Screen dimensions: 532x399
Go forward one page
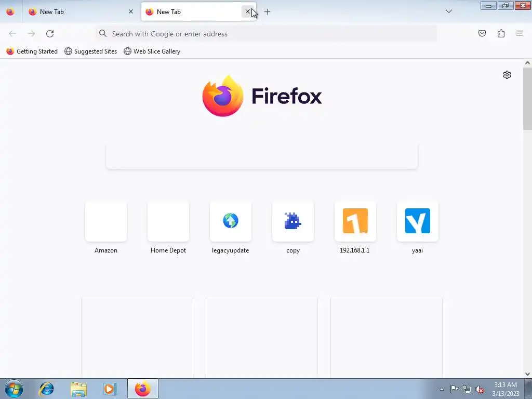[31, 34]
